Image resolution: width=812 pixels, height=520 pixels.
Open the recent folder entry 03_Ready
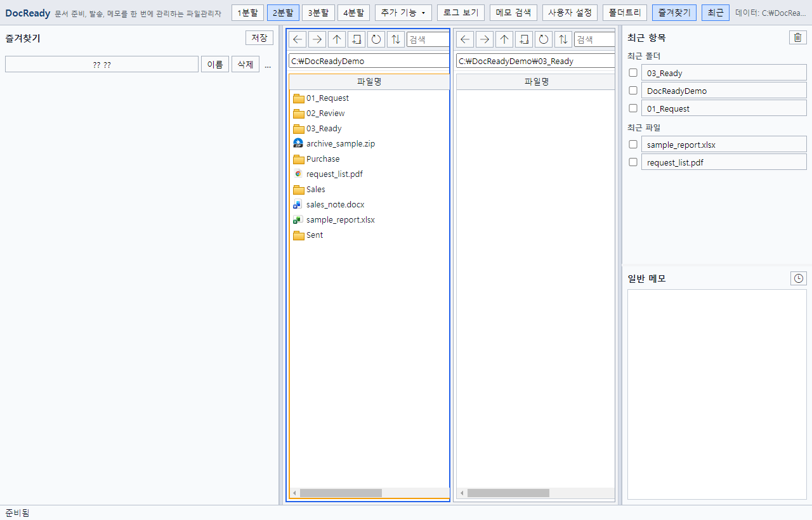click(724, 73)
